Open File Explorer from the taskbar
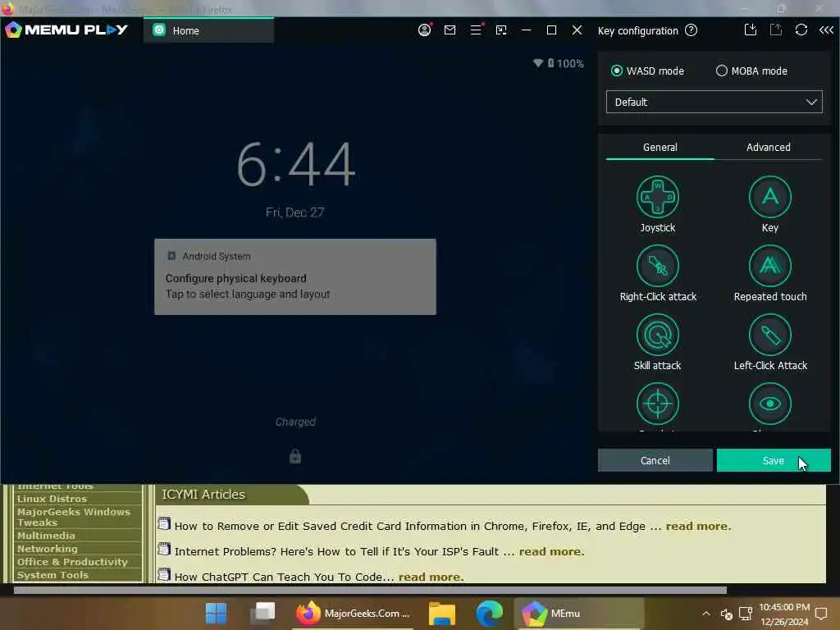The width and height of the screenshot is (840, 630). point(442,614)
